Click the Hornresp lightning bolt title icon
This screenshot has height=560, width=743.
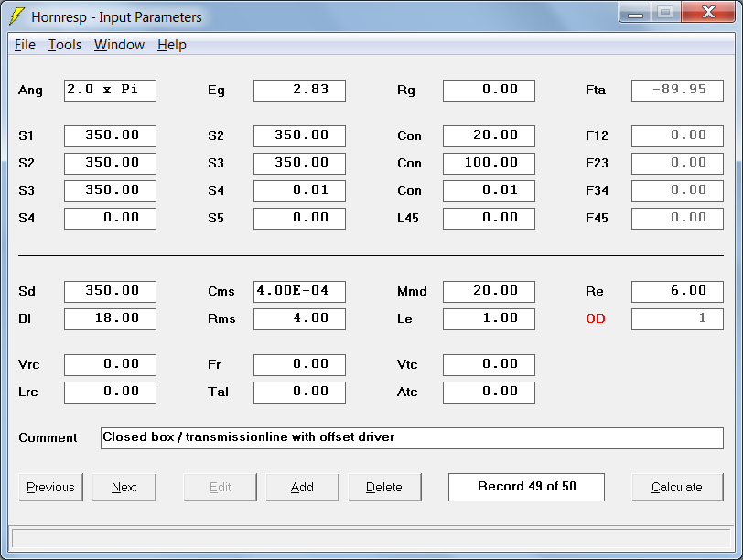coord(16,16)
